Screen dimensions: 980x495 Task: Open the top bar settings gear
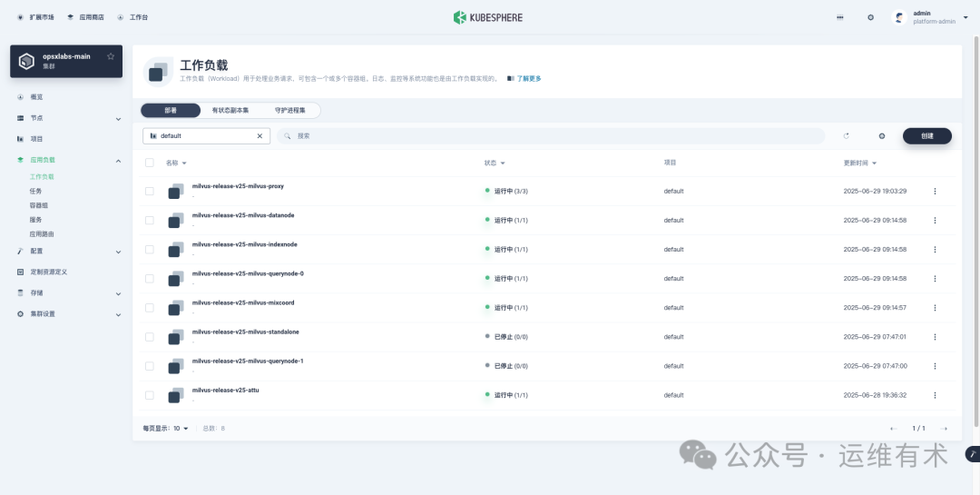870,17
